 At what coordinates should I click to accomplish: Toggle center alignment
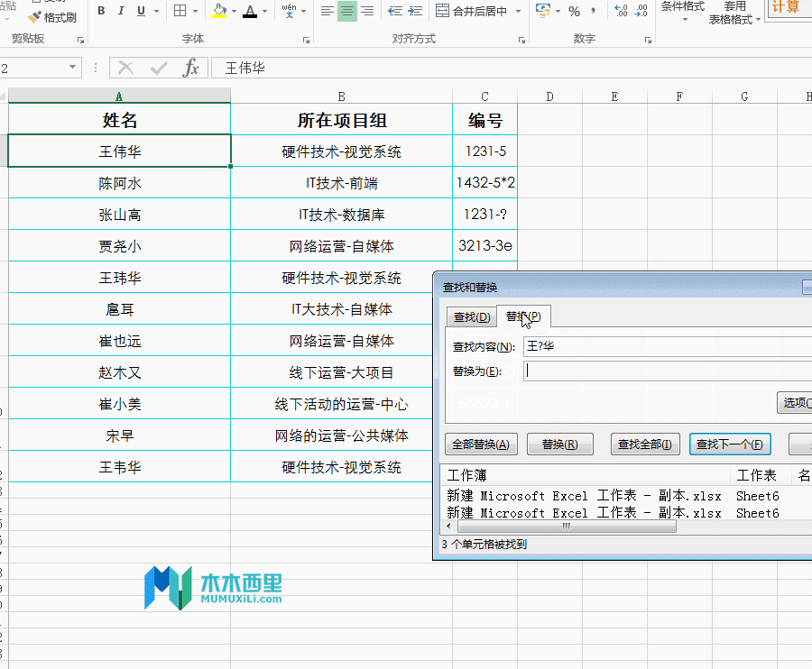point(347,11)
